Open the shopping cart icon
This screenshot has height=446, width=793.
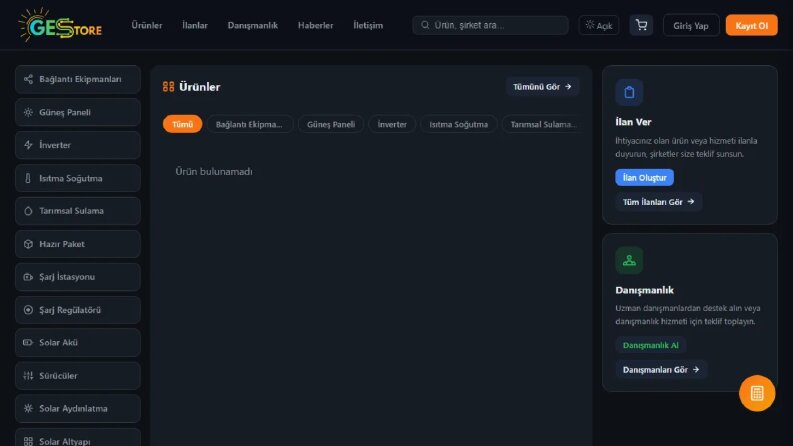(641, 25)
